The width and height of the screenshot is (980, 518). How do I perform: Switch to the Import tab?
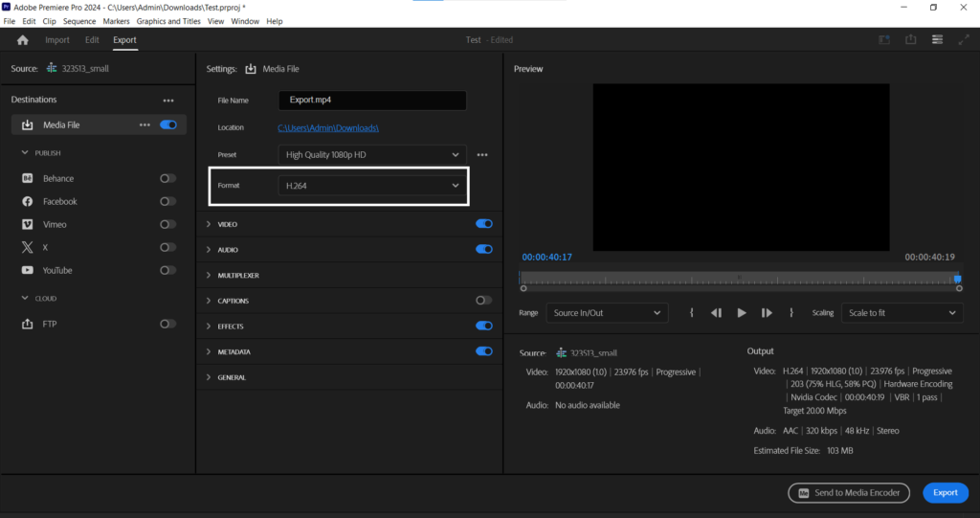point(57,40)
